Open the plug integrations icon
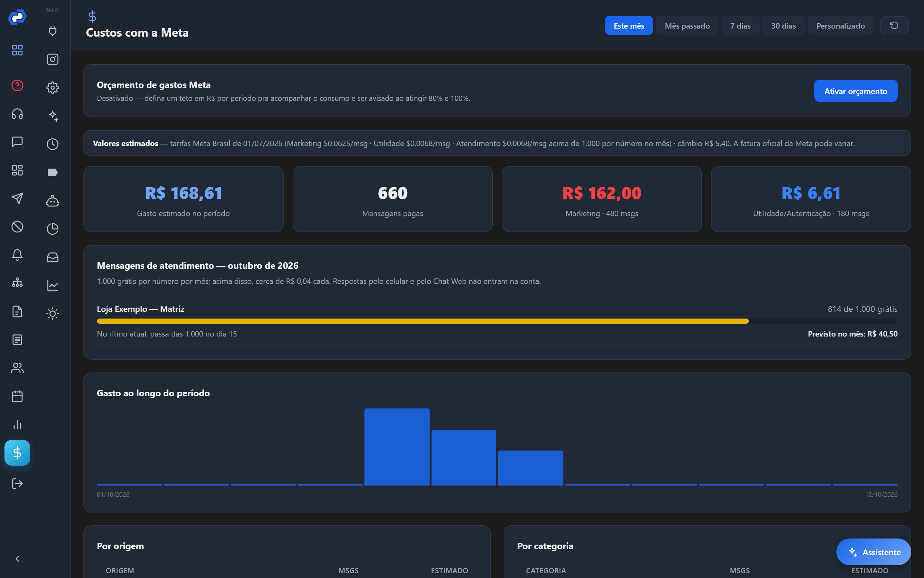Screen dimensions: 924x578 click(53, 31)
